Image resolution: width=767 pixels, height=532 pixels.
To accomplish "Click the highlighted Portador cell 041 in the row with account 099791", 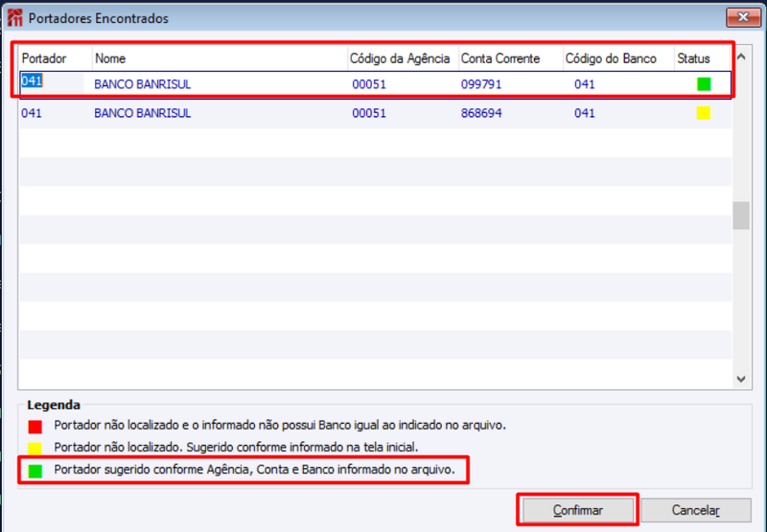I will point(32,81).
